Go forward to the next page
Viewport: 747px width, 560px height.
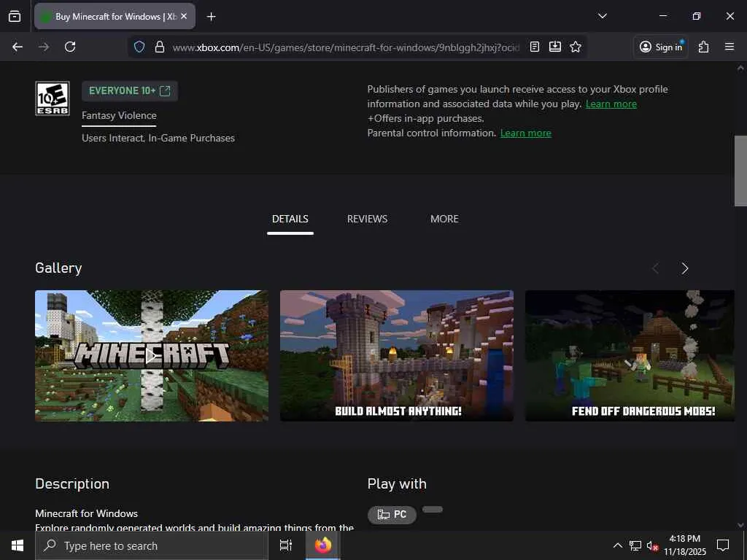(44, 47)
